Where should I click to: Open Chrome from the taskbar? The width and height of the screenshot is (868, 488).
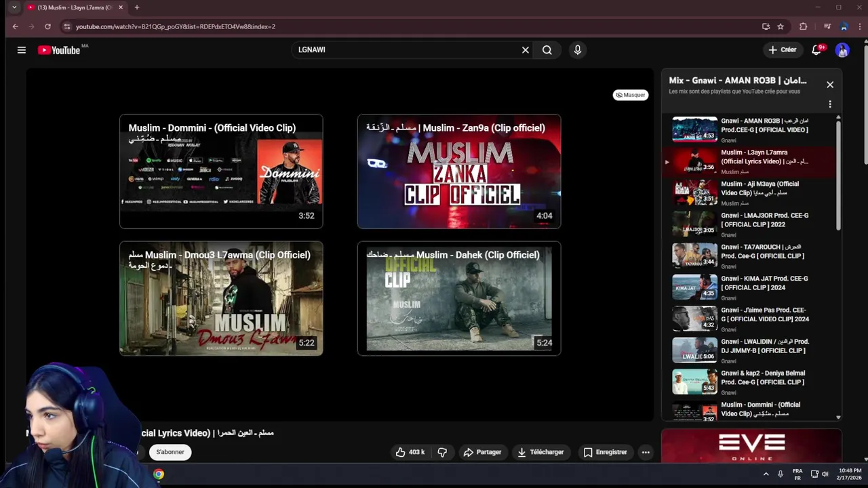point(159,474)
